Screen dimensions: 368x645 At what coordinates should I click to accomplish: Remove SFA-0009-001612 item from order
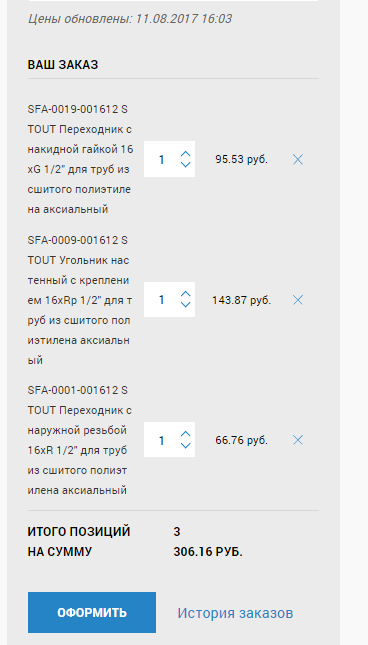(298, 300)
